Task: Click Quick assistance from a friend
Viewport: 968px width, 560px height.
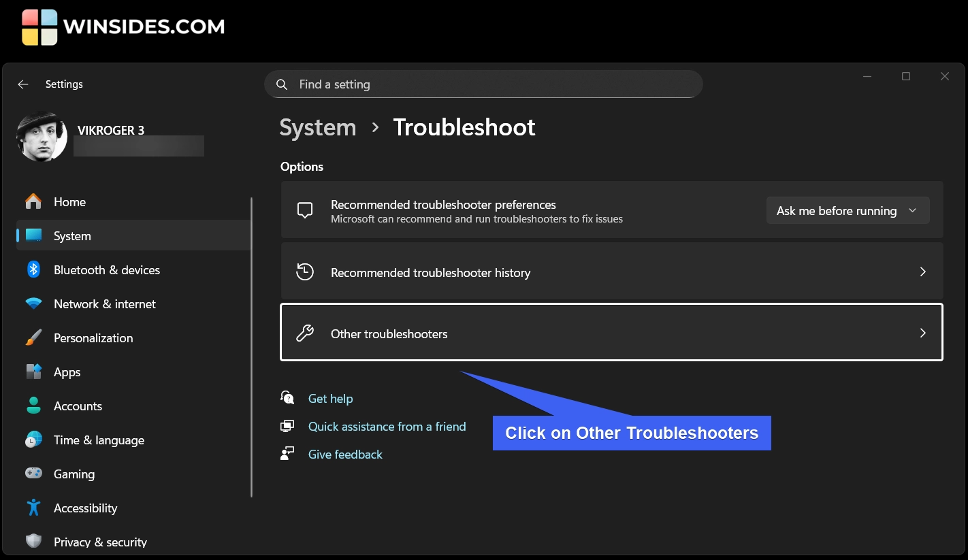Action: pos(387,427)
